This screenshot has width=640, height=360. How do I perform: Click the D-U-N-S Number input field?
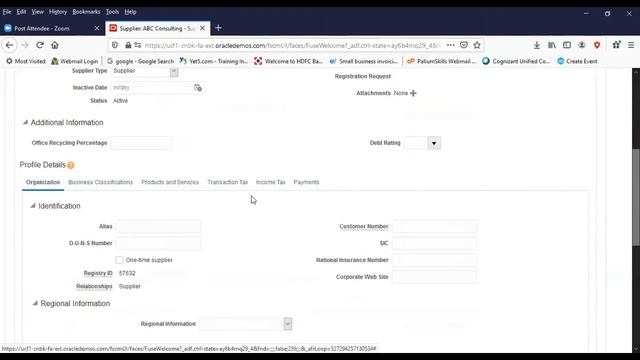(158, 243)
